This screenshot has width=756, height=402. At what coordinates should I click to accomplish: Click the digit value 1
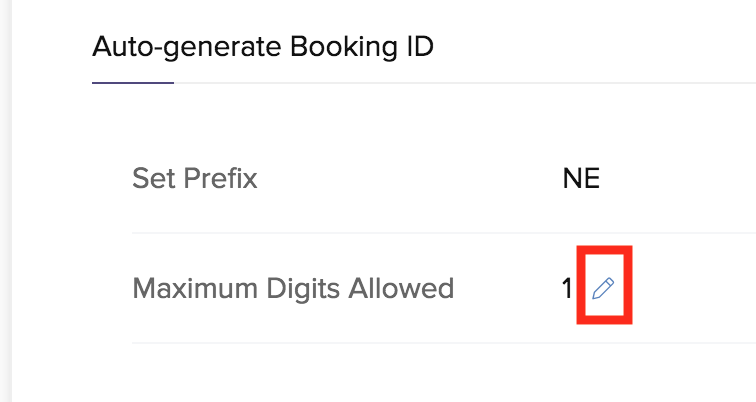pyautogui.click(x=567, y=289)
